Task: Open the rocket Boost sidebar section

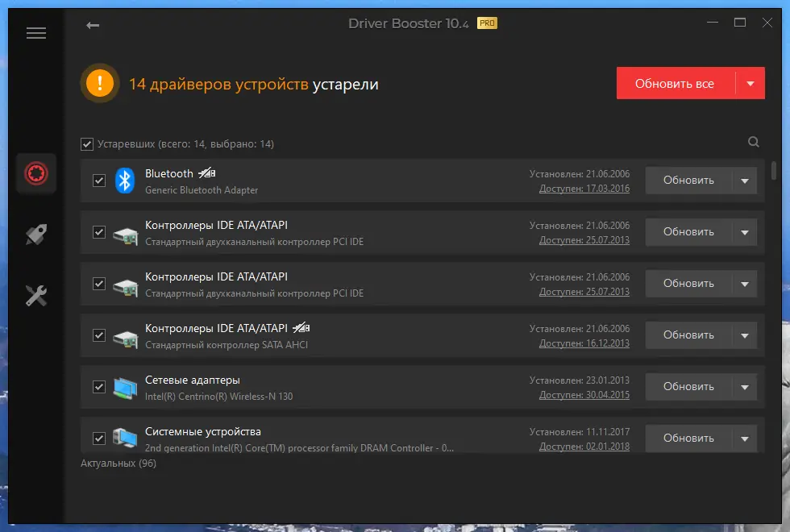Action: click(x=36, y=235)
